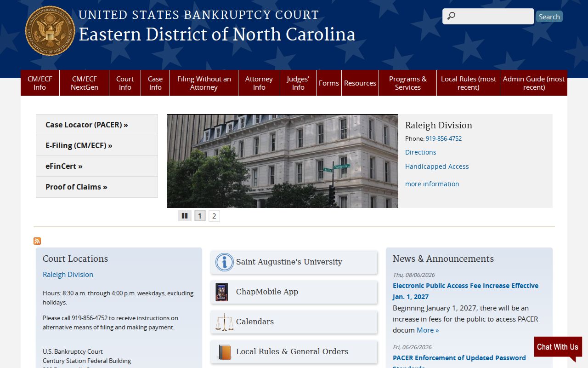Open the Court Info menu
The height and width of the screenshot is (368, 588).
125,83
